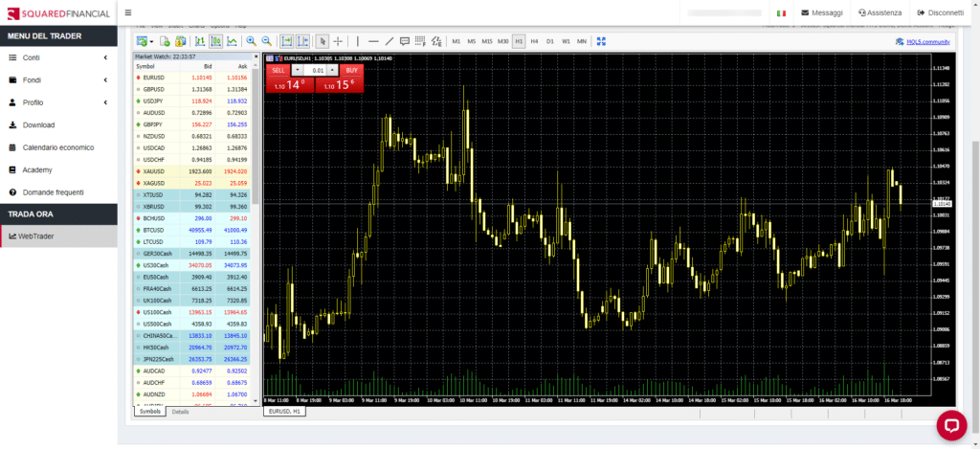The image size is (980, 449).
Task: Switch chart to line chart style
Action: (232, 41)
